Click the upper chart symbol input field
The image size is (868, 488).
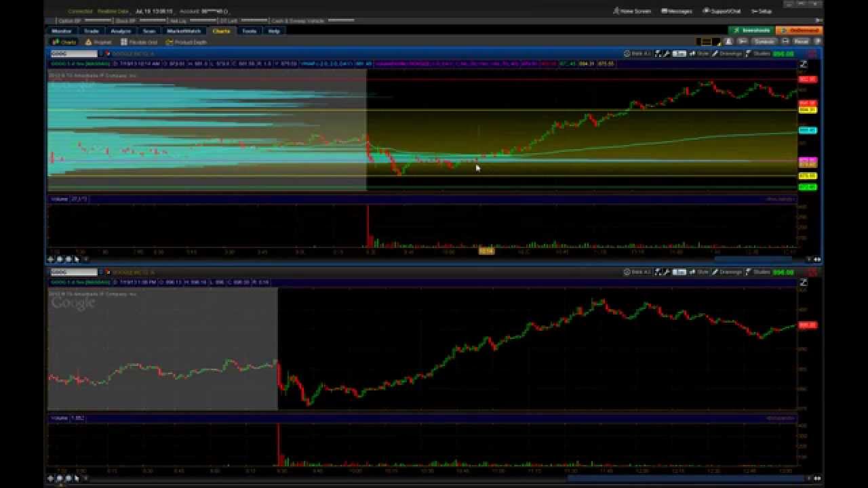(74, 54)
